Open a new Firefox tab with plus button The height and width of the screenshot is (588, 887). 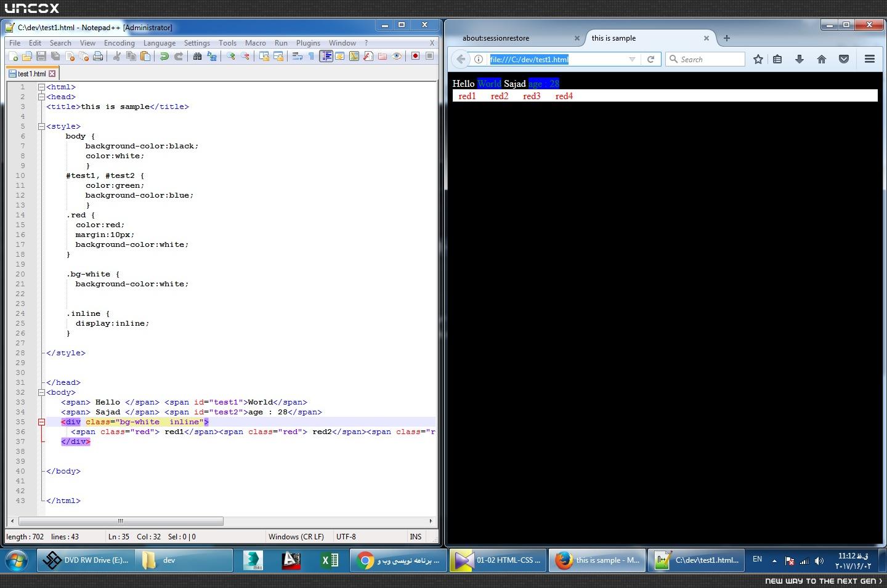727,38
